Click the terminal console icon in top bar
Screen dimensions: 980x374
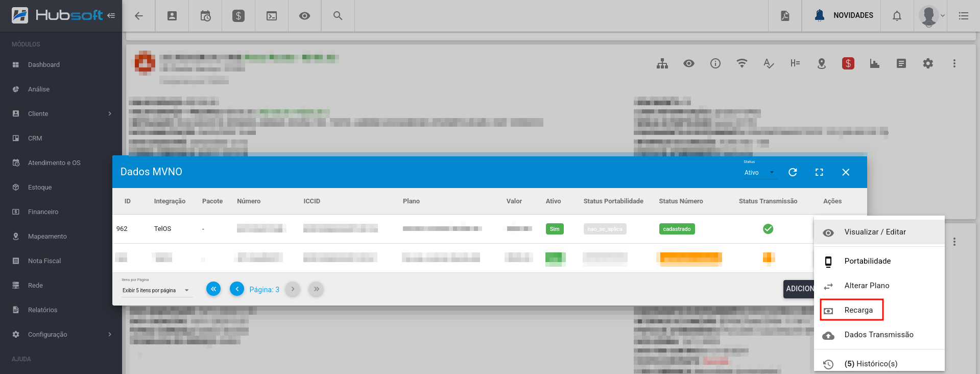point(272,16)
